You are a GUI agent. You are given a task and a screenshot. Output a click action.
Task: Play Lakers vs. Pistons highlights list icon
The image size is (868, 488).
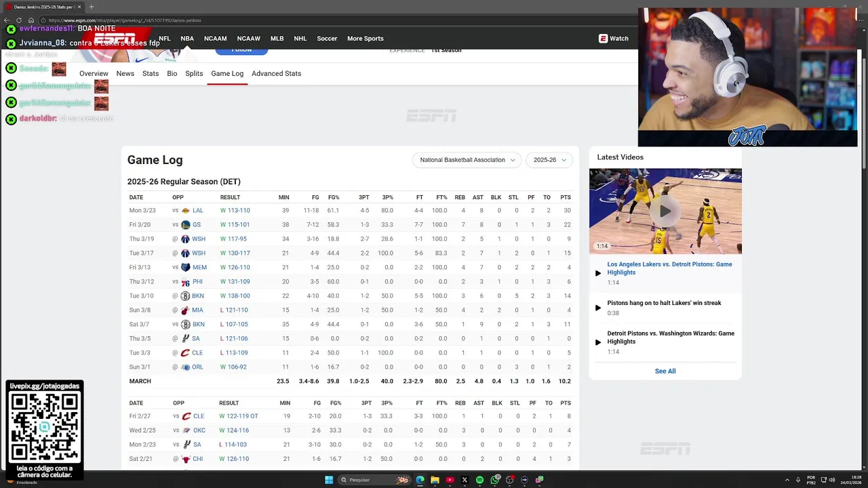pyautogui.click(x=598, y=273)
